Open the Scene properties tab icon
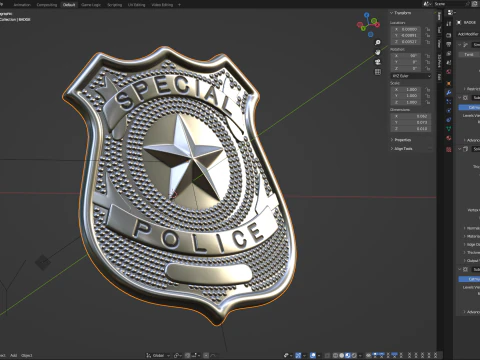The image size is (480, 360). tap(449, 62)
